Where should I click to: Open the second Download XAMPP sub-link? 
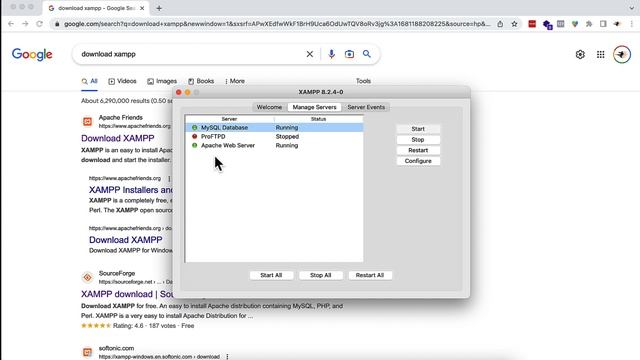click(126, 240)
